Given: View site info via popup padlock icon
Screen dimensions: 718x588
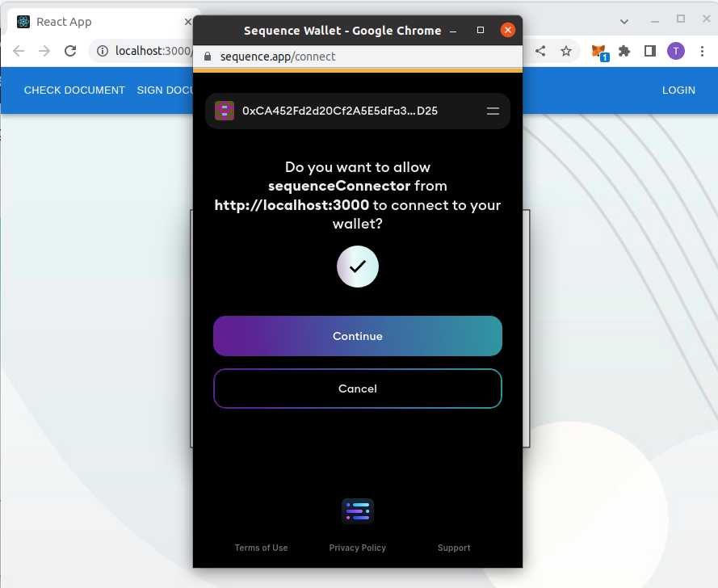Looking at the screenshot, I should 208,57.
